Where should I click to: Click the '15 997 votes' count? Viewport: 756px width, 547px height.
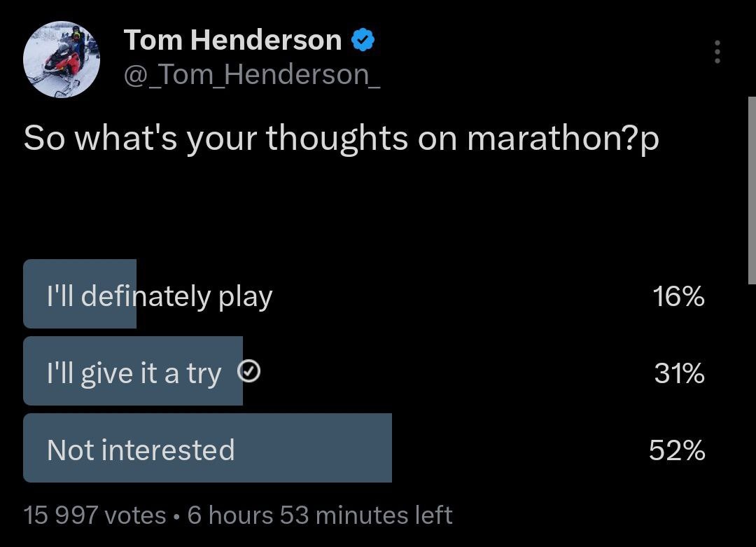tap(94, 515)
